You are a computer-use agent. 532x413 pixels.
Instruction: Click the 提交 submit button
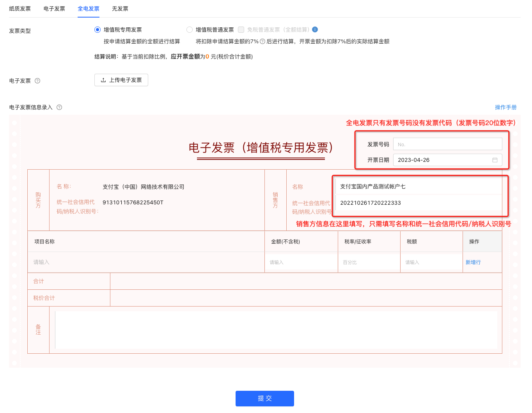click(265, 399)
